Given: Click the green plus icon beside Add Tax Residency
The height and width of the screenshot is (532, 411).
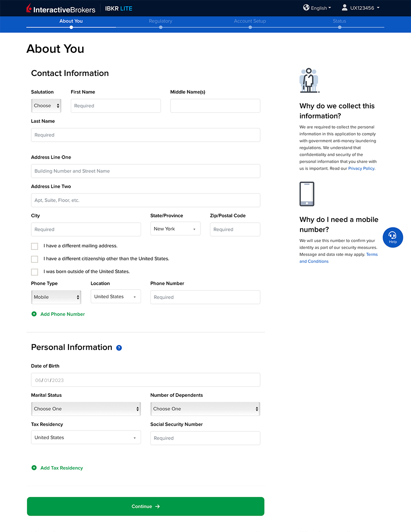Looking at the screenshot, I should click(x=34, y=468).
